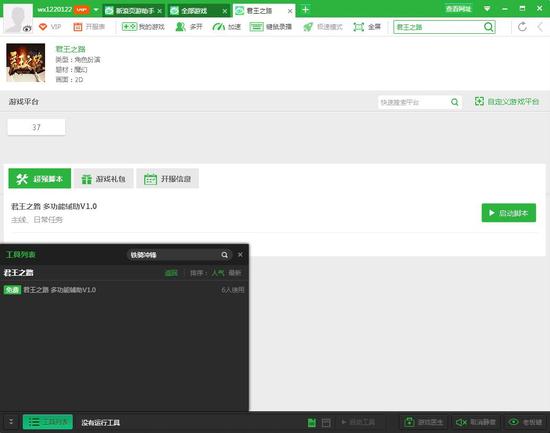The width and height of the screenshot is (550, 433).
Task: Click the green 启动脚本 start button
Action: (509, 213)
